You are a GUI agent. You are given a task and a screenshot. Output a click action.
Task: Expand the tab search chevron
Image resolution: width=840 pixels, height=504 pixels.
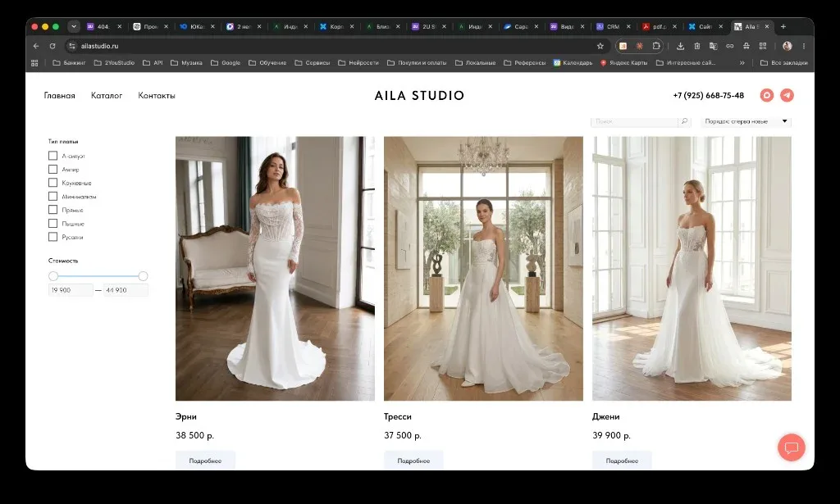pyautogui.click(x=74, y=26)
